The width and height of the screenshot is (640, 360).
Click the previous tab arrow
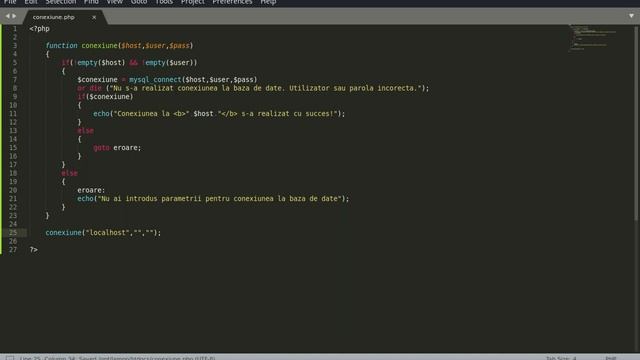[x=7, y=16]
